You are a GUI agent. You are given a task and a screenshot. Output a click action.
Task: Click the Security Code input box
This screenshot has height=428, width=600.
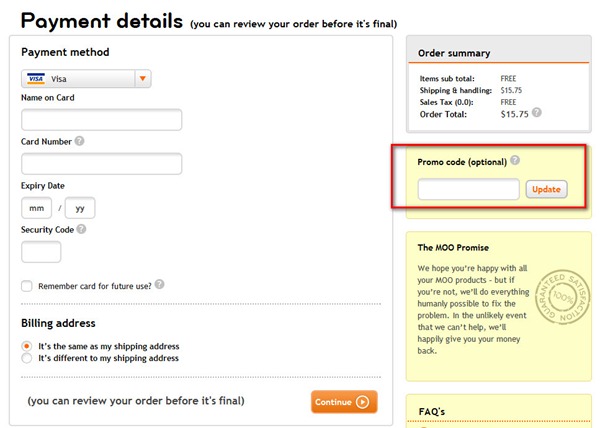point(41,252)
